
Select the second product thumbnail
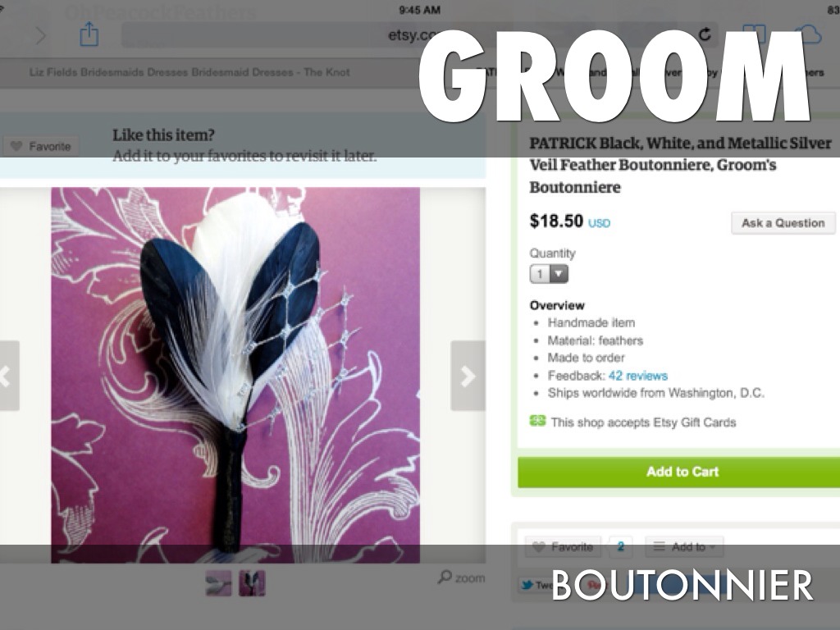pyautogui.click(x=252, y=583)
